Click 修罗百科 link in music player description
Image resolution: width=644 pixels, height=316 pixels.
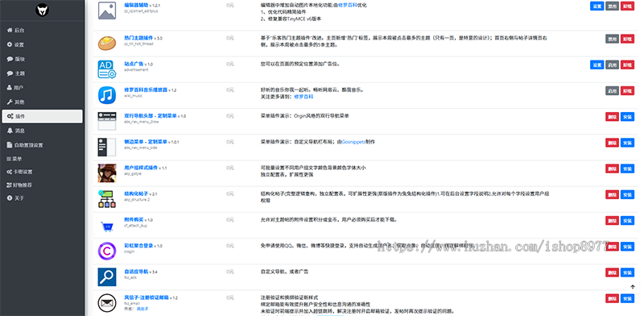coord(303,97)
